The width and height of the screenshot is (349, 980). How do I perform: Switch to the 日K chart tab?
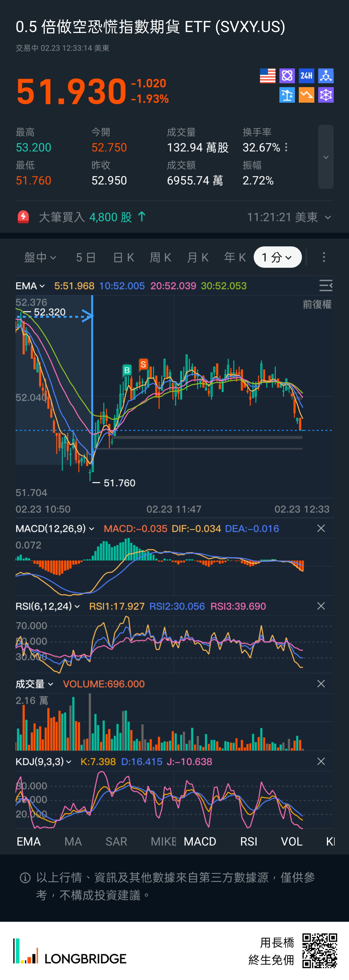[124, 257]
